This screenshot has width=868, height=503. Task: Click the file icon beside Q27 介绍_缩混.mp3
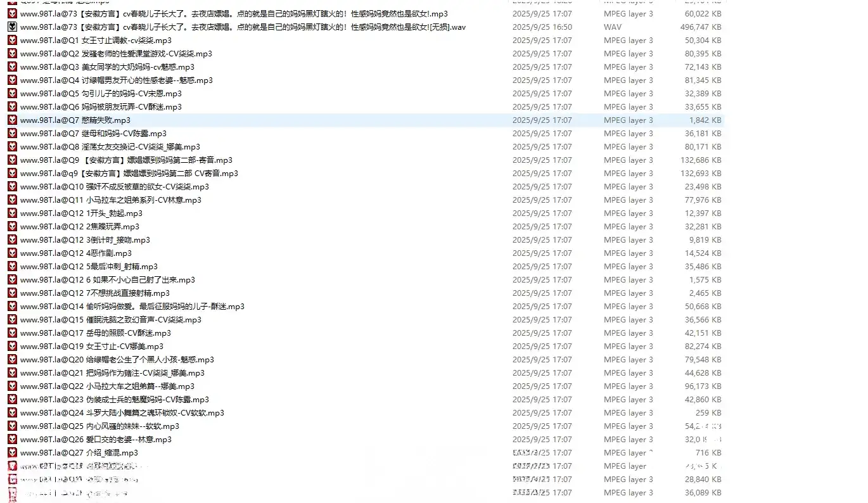point(12,452)
